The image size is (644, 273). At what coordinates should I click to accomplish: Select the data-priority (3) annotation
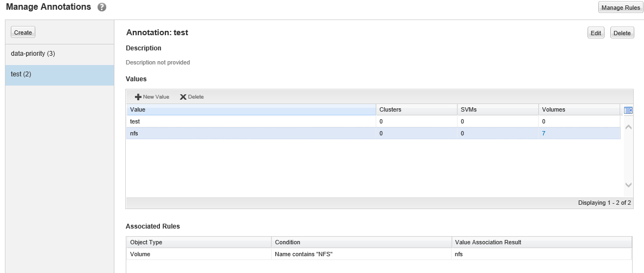click(33, 54)
